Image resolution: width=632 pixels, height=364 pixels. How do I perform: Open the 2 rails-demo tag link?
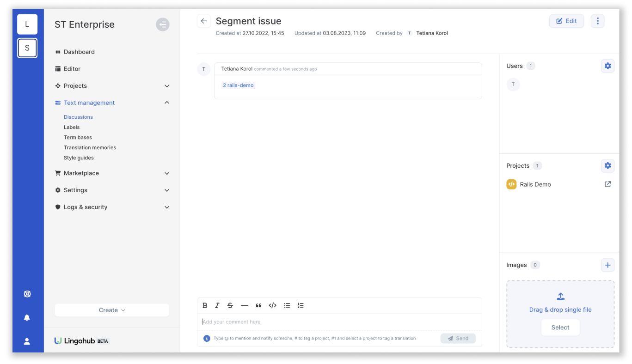click(238, 85)
